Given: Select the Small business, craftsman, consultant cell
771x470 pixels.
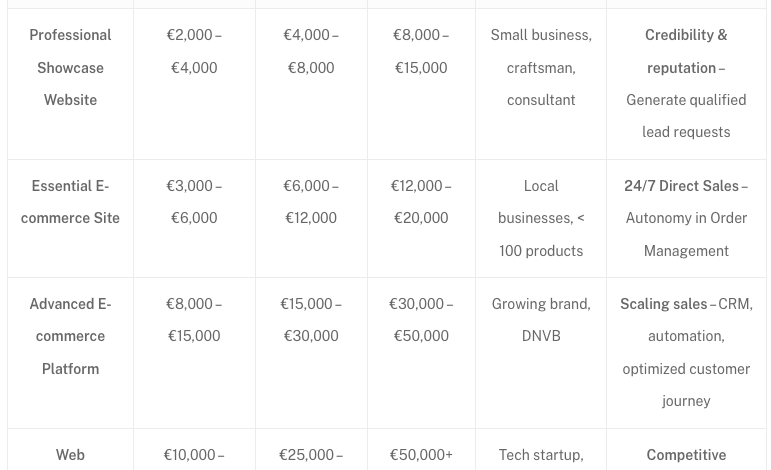Looking at the screenshot, I should (x=541, y=68).
